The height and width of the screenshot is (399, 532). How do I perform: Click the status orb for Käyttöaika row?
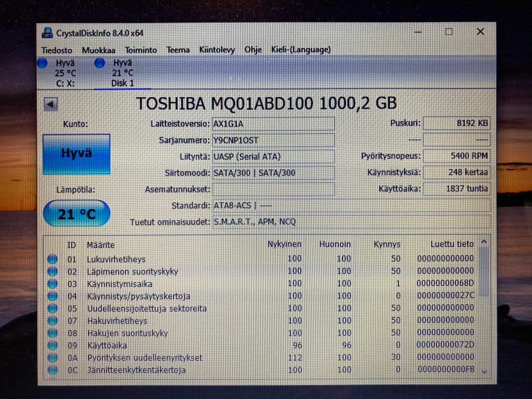pyautogui.click(x=53, y=345)
